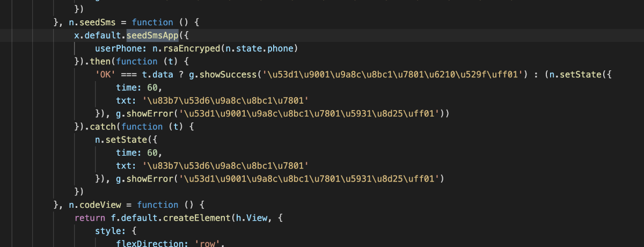Click the highlighted seedSmsApp method name
Screen dimensions: 644x247
(152, 35)
